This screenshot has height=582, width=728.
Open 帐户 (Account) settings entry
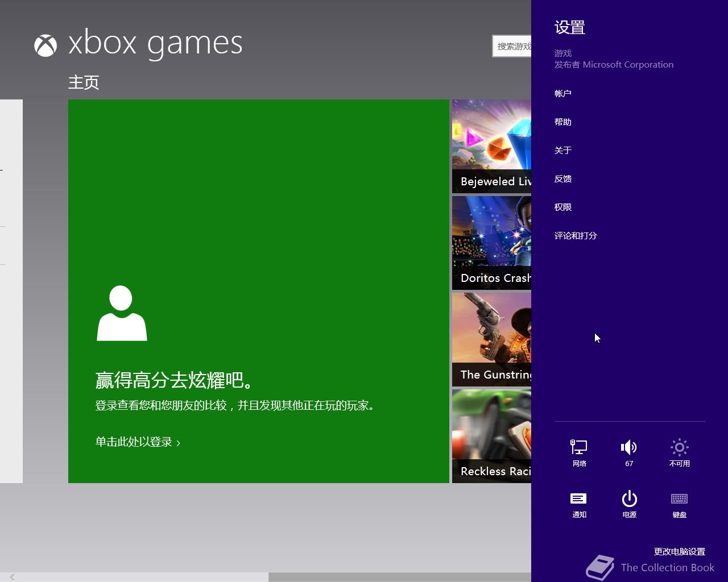coord(563,93)
